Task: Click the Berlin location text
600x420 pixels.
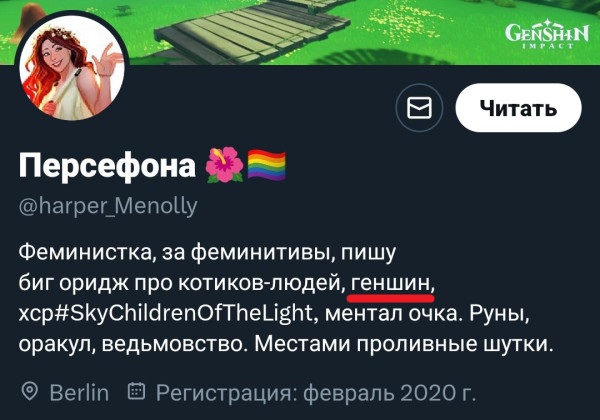Action: click(79, 392)
